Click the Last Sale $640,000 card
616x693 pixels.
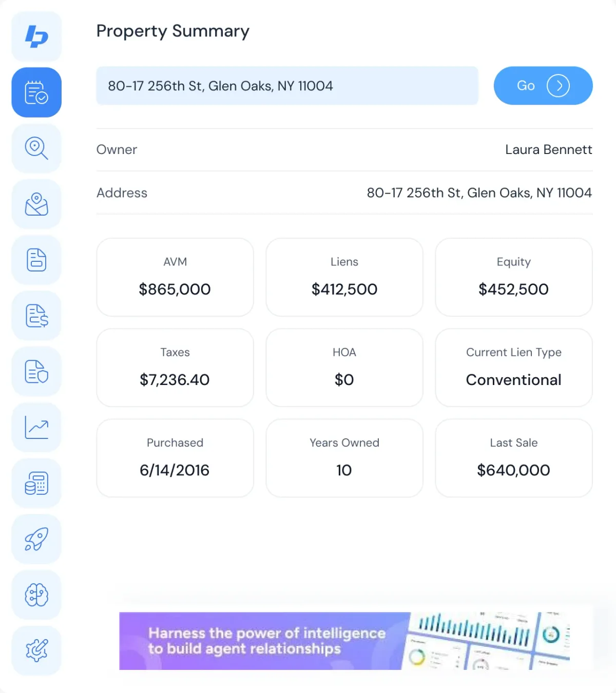514,458
